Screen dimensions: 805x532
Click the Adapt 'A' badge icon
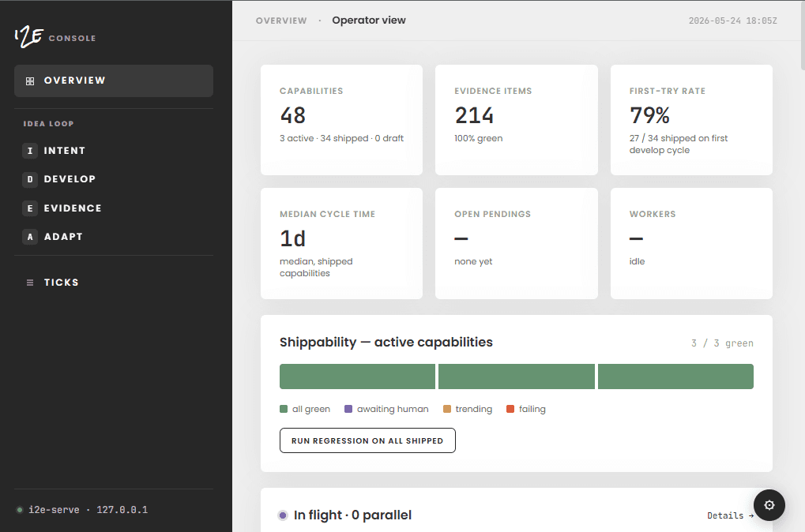pos(30,237)
